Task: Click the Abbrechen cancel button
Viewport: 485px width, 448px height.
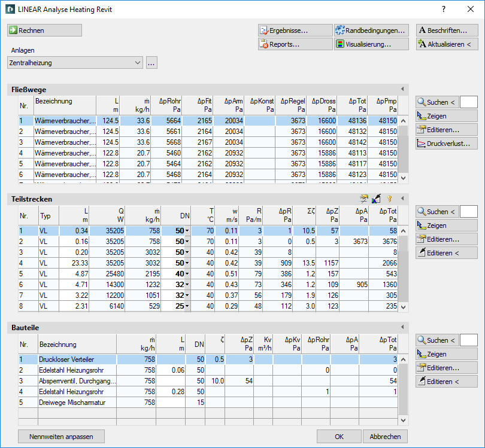Action: click(385, 437)
